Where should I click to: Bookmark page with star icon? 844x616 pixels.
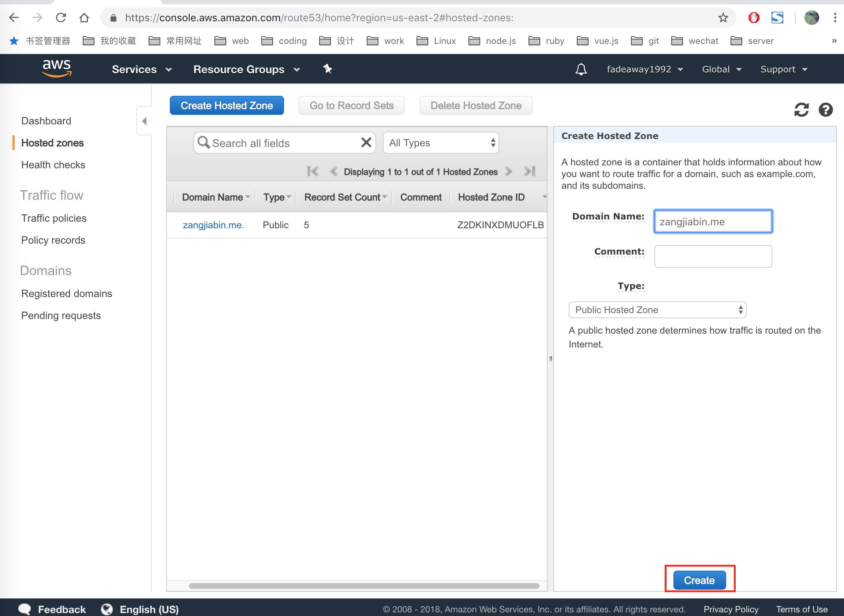723,18
